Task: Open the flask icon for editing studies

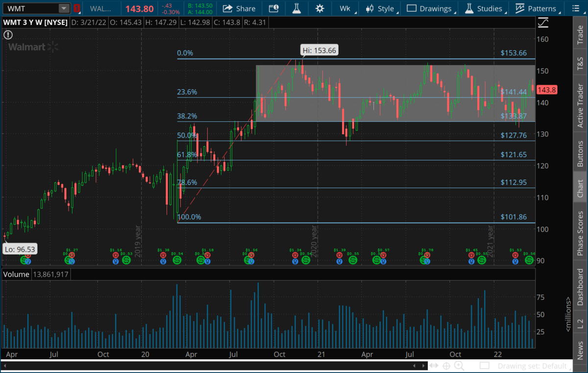Action: [296, 8]
